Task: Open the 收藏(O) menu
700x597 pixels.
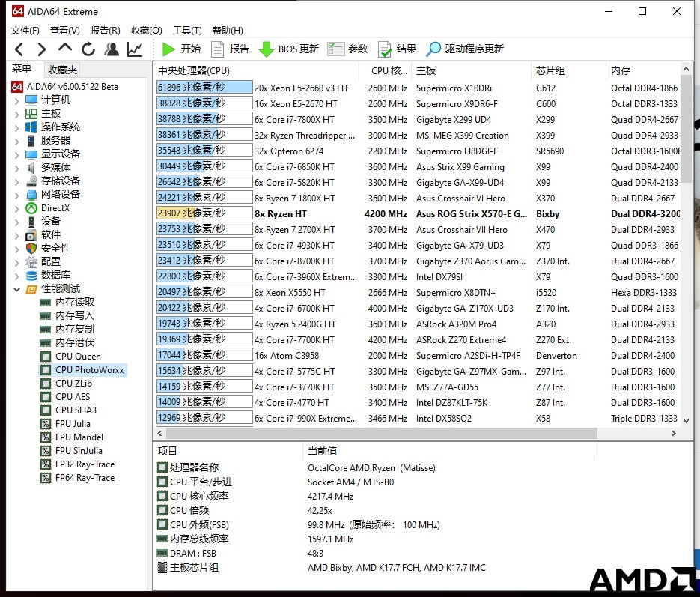Action: [x=147, y=31]
